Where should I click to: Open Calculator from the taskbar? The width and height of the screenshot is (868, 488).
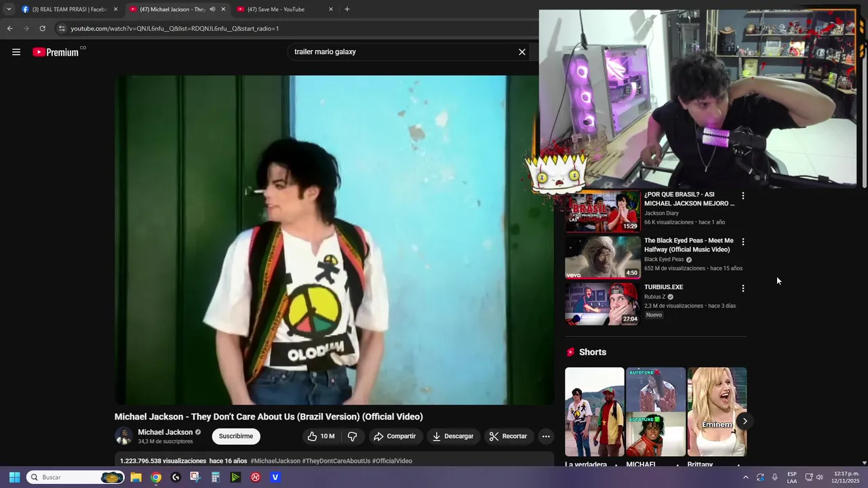pyautogui.click(x=216, y=477)
